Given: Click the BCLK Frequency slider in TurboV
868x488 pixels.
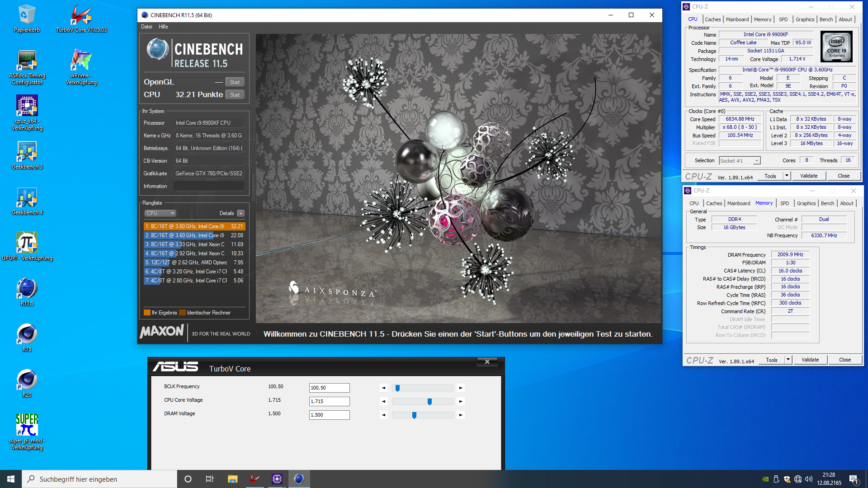Looking at the screenshot, I should pyautogui.click(x=422, y=388).
